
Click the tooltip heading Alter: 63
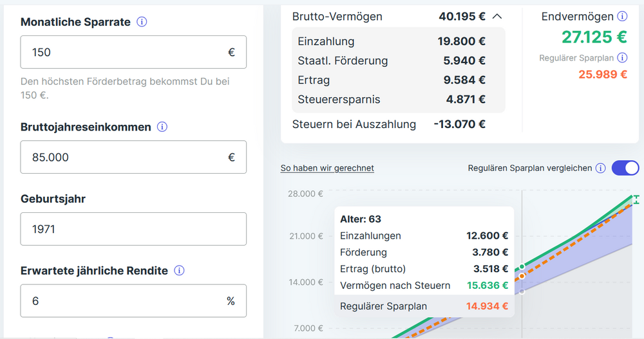361,219
